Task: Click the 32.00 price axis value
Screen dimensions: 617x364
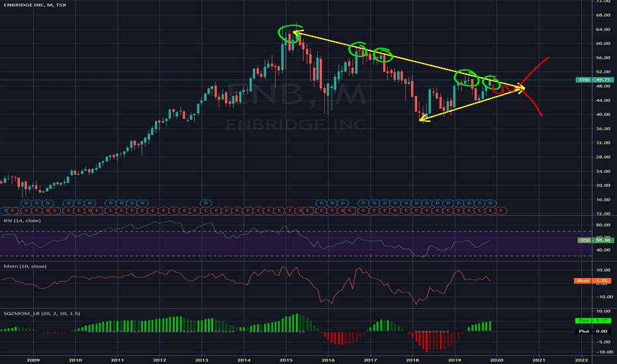Action: (603, 143)
